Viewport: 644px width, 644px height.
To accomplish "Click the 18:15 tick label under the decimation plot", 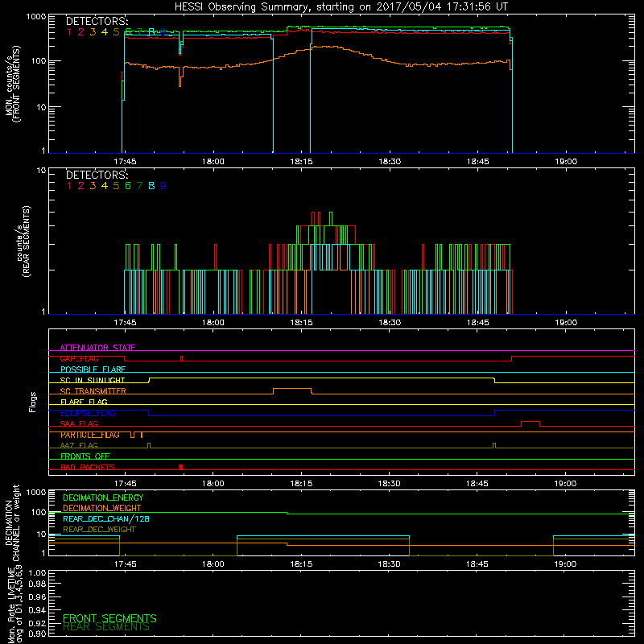I will coord(301,564).
